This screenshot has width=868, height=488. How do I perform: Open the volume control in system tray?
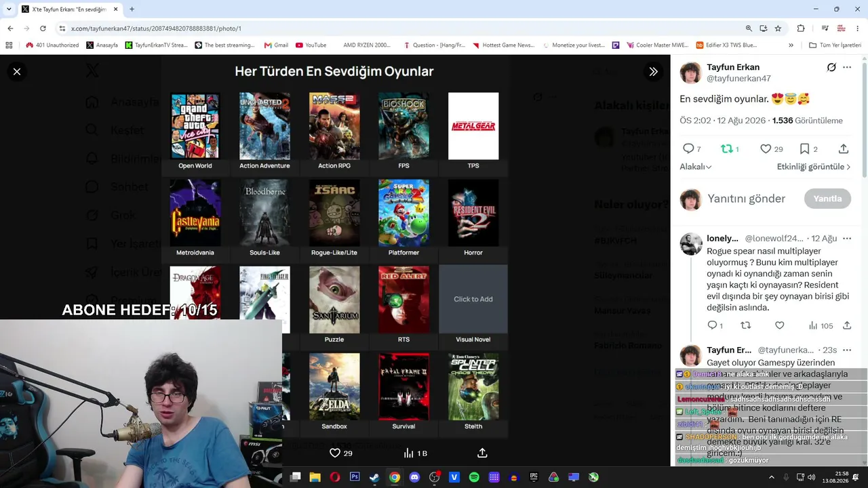click(812, 477)
